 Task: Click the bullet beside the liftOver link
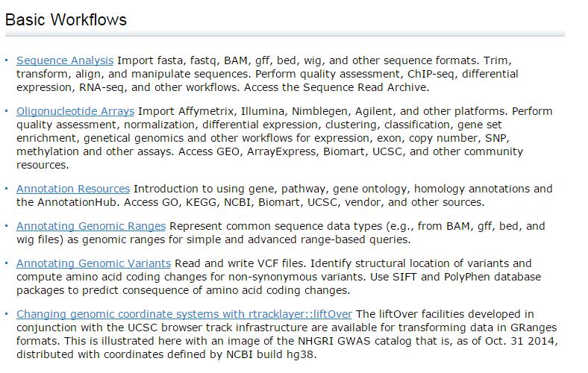(x=7, y=313)
